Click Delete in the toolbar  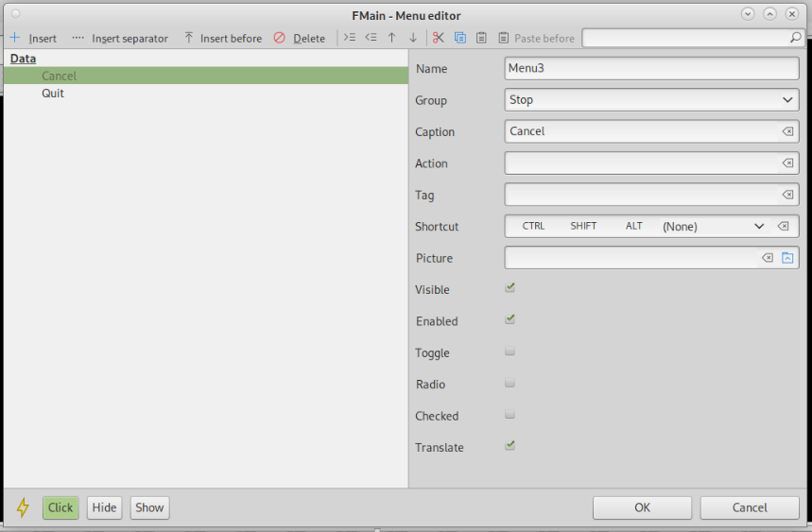point(299,39)
